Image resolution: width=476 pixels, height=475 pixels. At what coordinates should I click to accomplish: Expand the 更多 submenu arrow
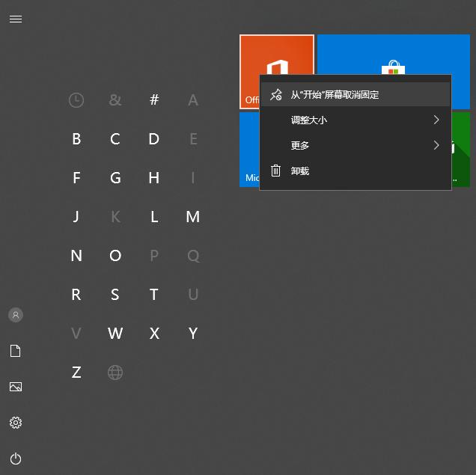tap(436, 145)
